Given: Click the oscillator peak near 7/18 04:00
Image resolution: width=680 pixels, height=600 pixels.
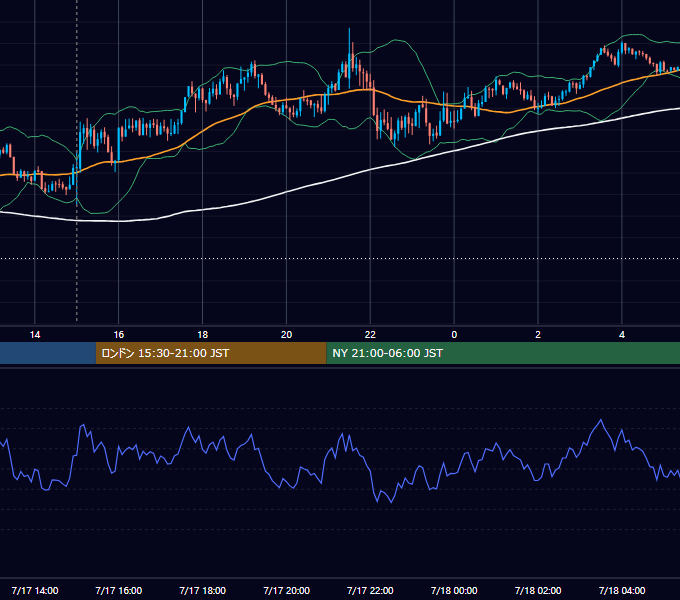Looking at the screenshot, I should tap(601, 420).
